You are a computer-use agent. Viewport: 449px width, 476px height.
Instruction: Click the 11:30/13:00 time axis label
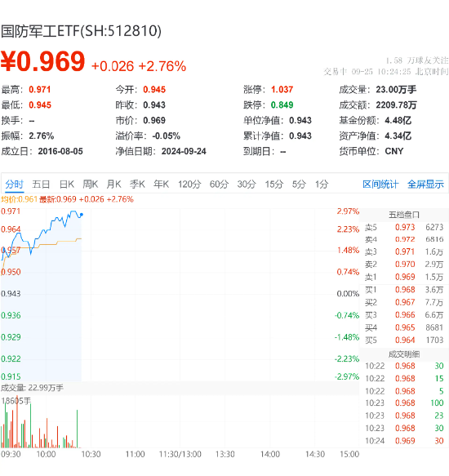click(x=180, y=455)
